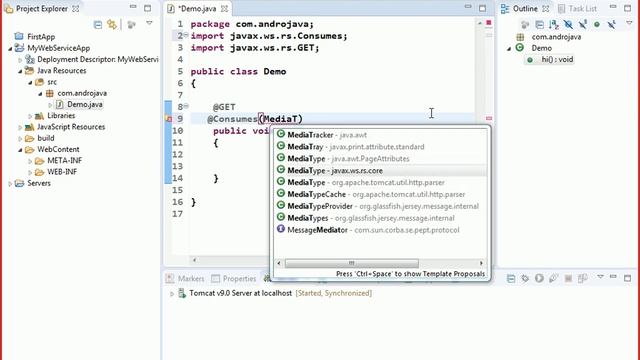The width and height of the screenshot is (640, 360).
Task: Expand the build folder node
Action: click(x=20, y=138)
